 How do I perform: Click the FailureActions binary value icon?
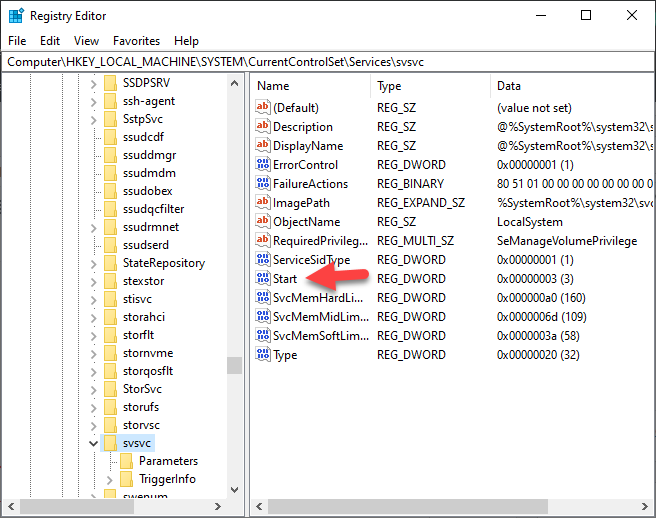(264, 184)
